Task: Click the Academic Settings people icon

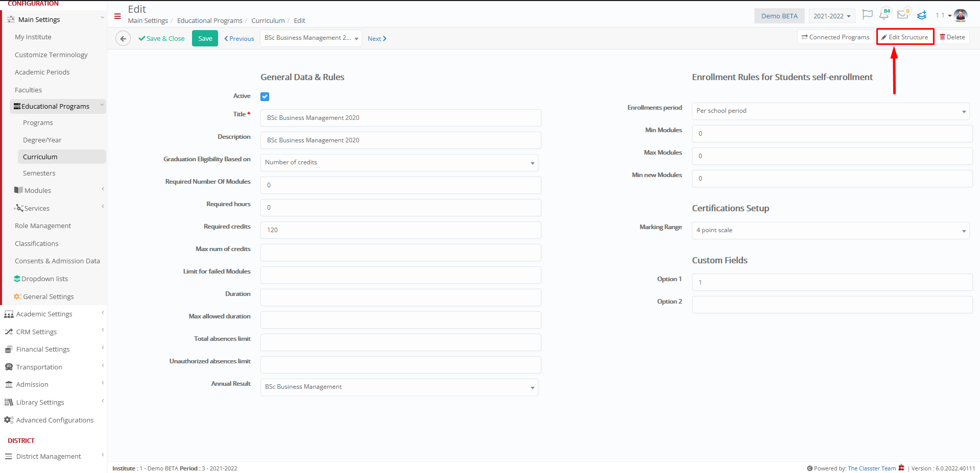Action: click(9, 314)
